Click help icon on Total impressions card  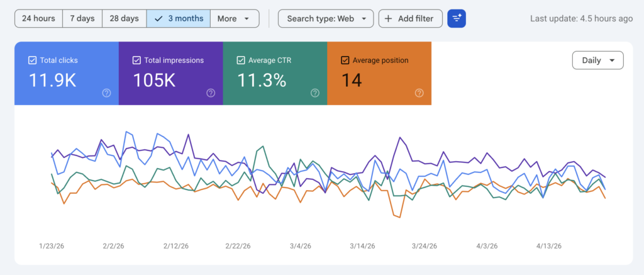[x=211, y=93]
